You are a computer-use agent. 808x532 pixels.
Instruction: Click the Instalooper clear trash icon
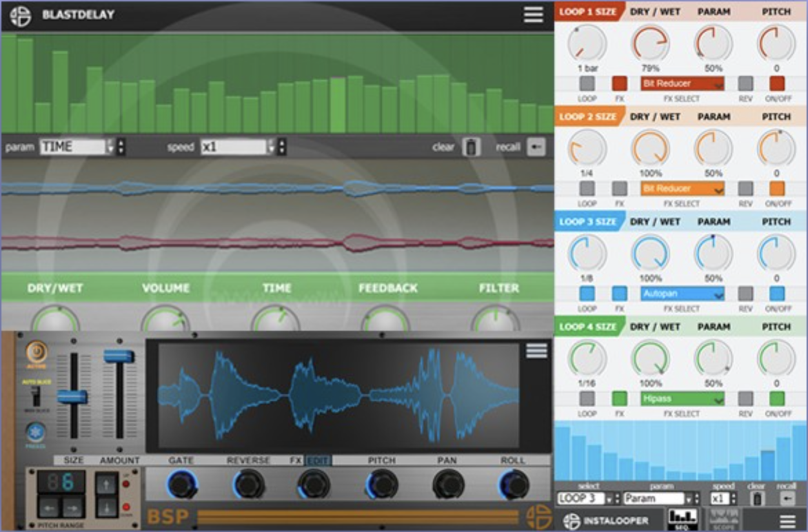[x=756, y=498]
